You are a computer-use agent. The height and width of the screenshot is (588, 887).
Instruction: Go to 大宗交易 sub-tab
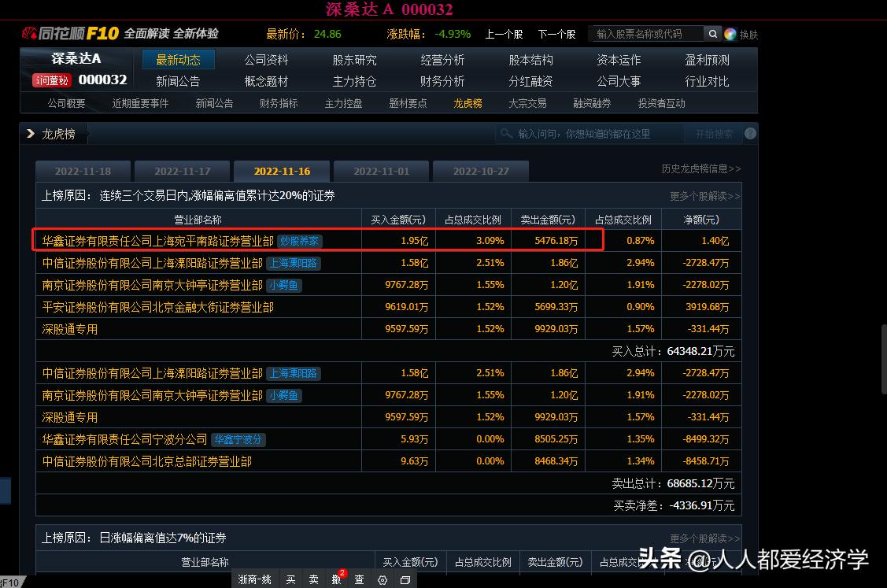tap(528, 104)
